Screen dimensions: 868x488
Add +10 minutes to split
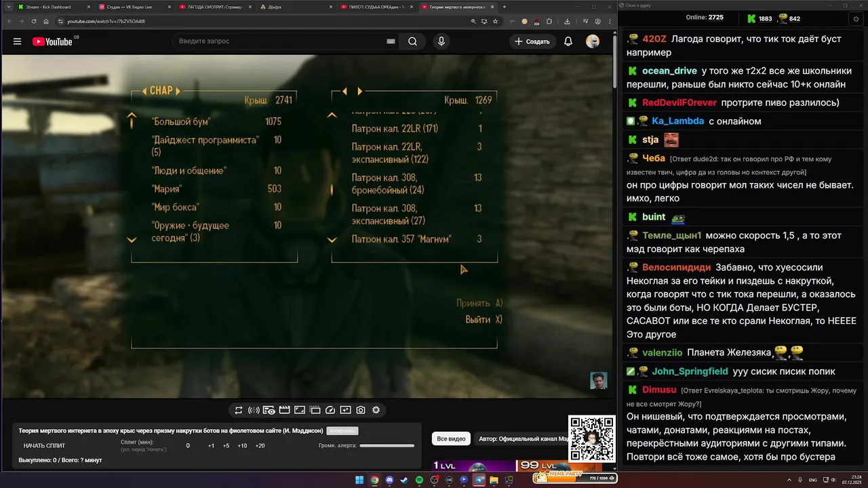click(242, 446)
